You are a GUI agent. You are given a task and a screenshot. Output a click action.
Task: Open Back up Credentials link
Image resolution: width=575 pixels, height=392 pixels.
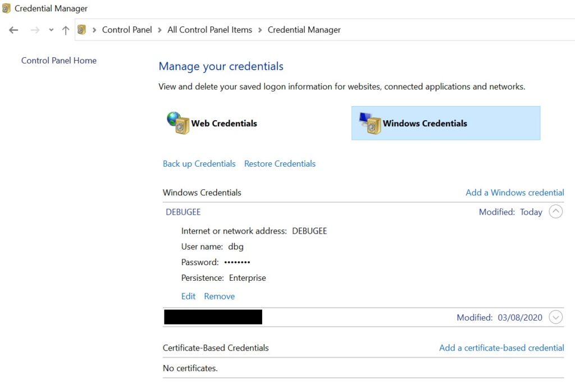[x=199, y=164]
